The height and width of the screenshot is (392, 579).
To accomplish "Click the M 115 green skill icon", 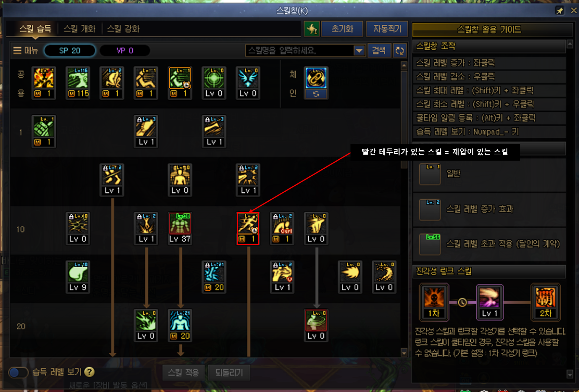I will (x=78, y=83).
